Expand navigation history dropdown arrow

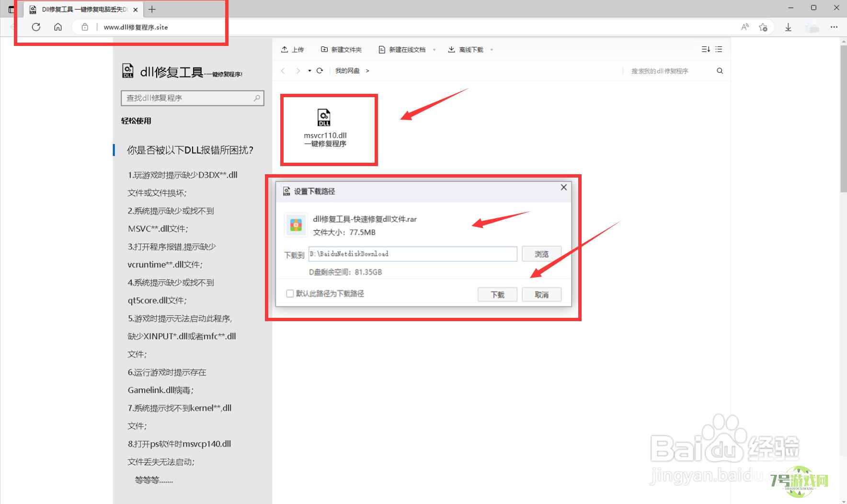tap(309, 71)
